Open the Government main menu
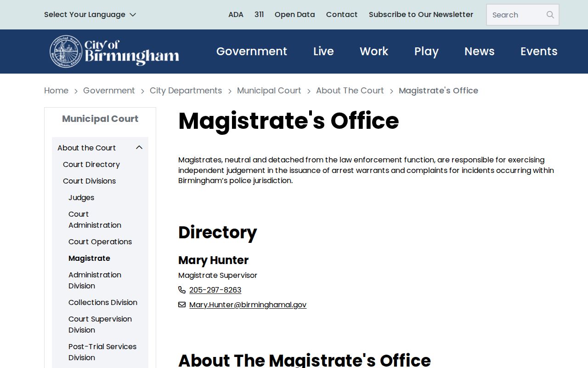 [x=252, y=51]
